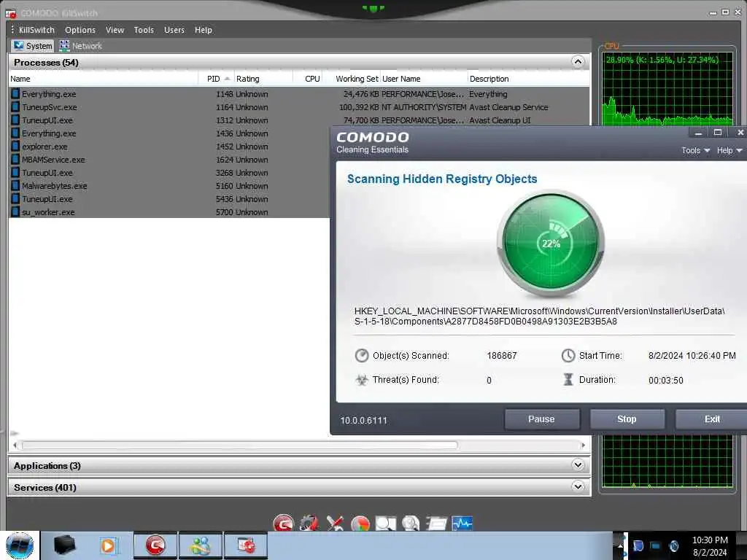Click the Threats Found biohazard icon

362,380
